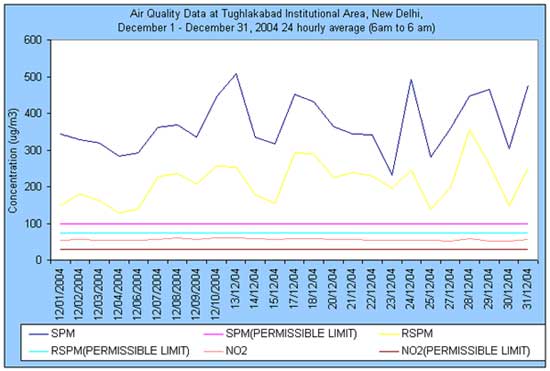
Task: Click the x-axis date 12/02/2004
Action: (79, 294)
